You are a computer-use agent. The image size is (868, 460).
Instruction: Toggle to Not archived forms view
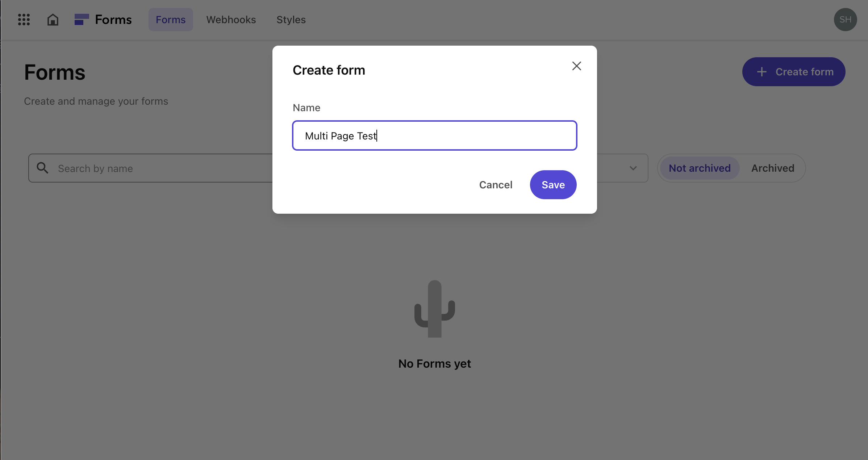tap(700, 168)
